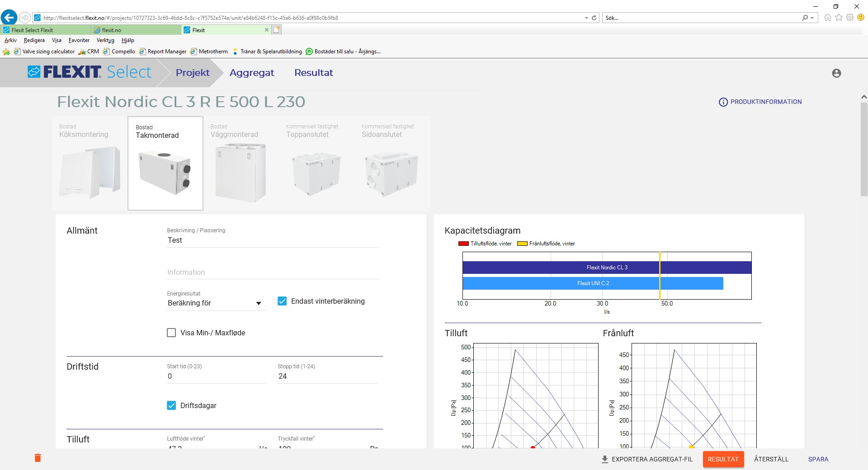Viewport: 868px width, 470px height.
Task: Open Valve sizing calculator bookmark
Action: [x=44, y=52]
